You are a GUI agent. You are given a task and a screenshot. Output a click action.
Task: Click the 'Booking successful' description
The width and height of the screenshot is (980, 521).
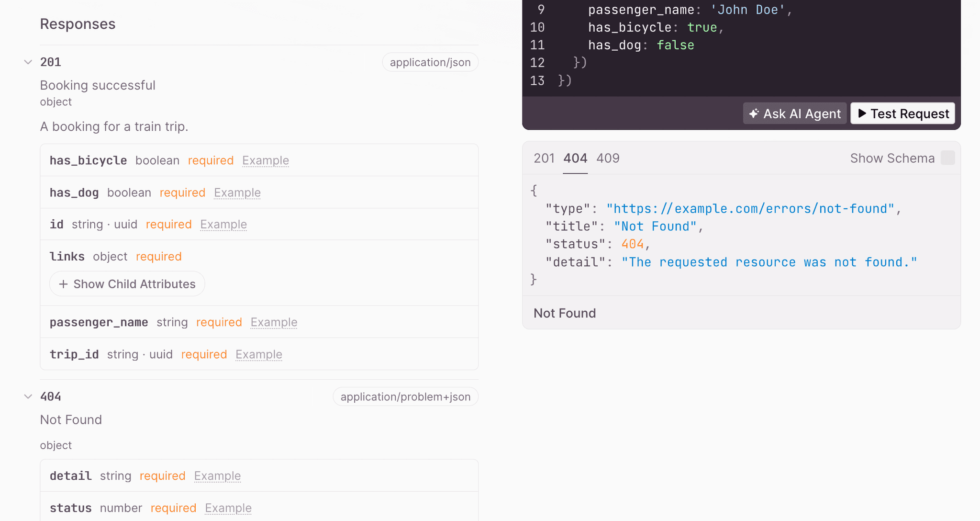click(98, 85)
